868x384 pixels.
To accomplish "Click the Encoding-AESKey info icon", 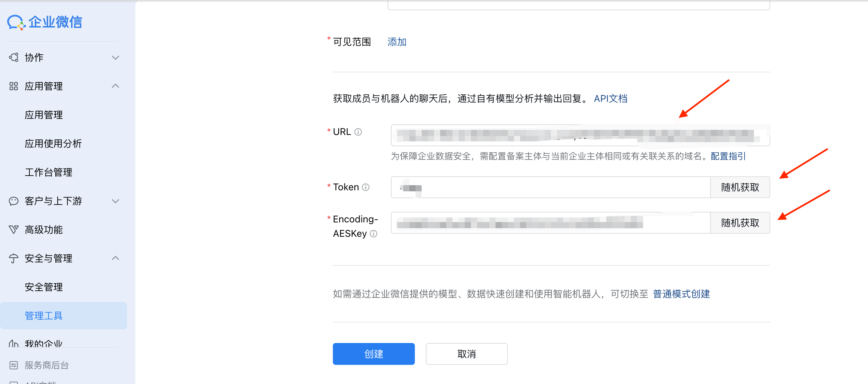I will coord(374,234).
